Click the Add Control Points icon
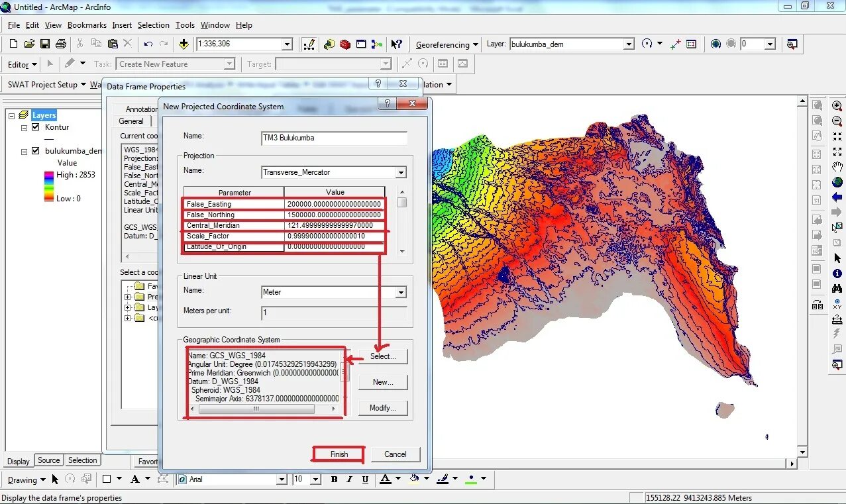Viewport: 846px width, 504px height. coord(675,44)
